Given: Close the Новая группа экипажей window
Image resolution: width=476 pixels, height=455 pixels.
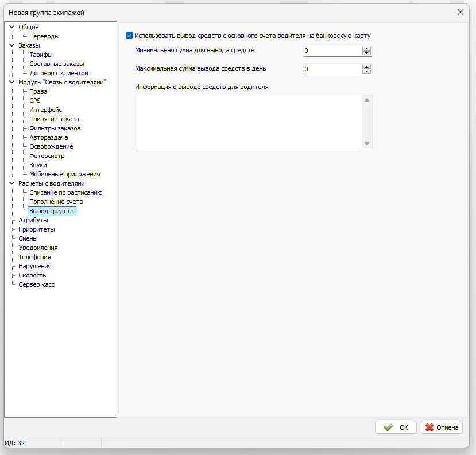Looking at the screenshot, I should coord(460,12).
